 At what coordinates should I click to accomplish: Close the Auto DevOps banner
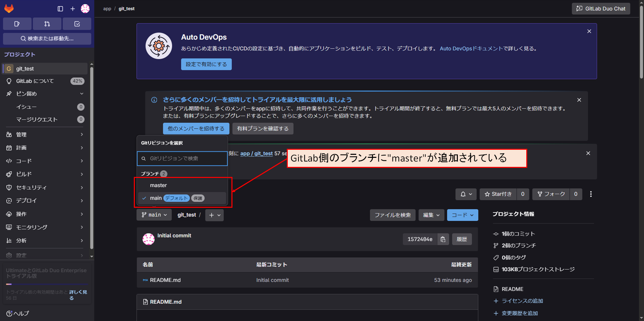(589, 31)
